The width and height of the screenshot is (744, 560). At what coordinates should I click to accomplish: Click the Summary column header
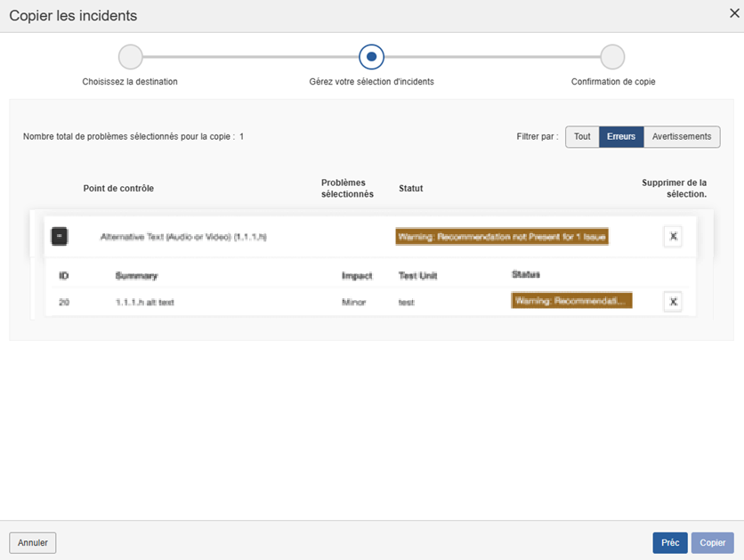(x=136, y=276)
